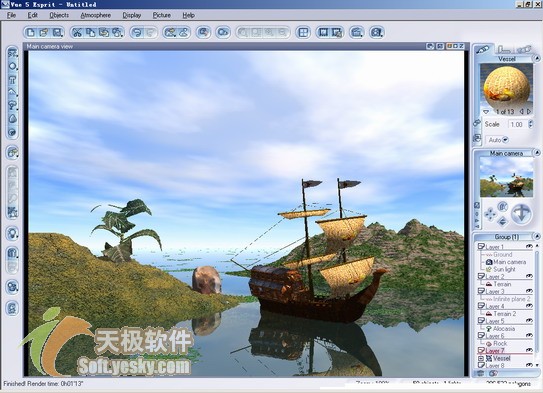543x393 pixels.
Task: Click the light bulb tool in left toolbar
Action: pos(12,233)
